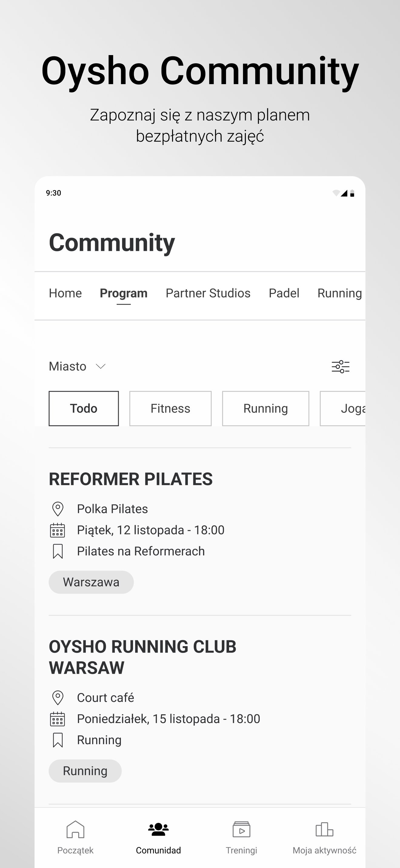Open the filter sliders icon
Viewport: 400px width, 868px height.
pos(340,366)
